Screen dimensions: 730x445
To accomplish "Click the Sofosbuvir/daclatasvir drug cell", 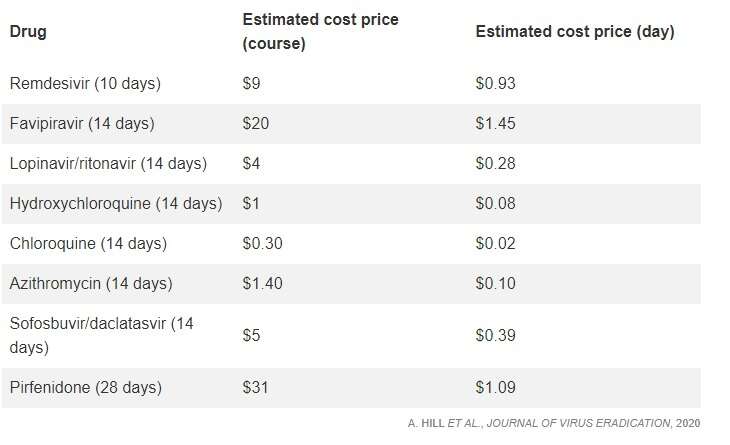I will [x=101, y=335].
